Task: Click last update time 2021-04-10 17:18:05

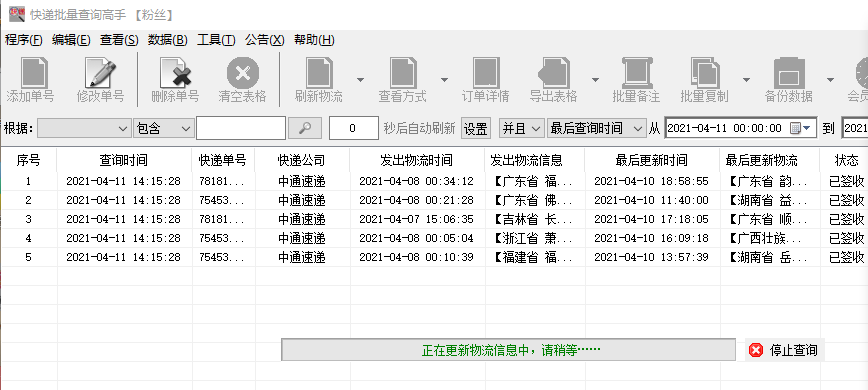Action: click(652, 219)
